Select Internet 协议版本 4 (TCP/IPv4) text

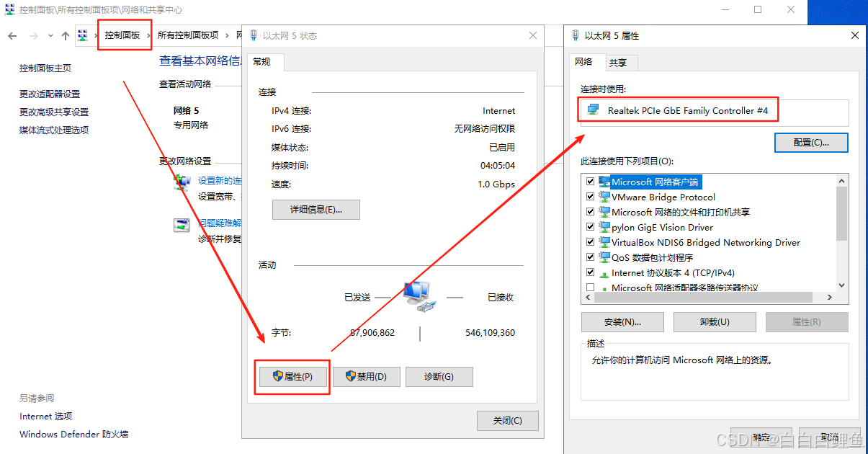(673, 273)
